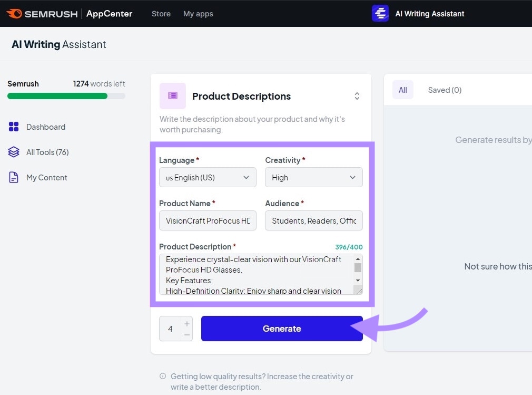
Task: Switch to the Saved (0) tab
Action: tap(445, 90)
